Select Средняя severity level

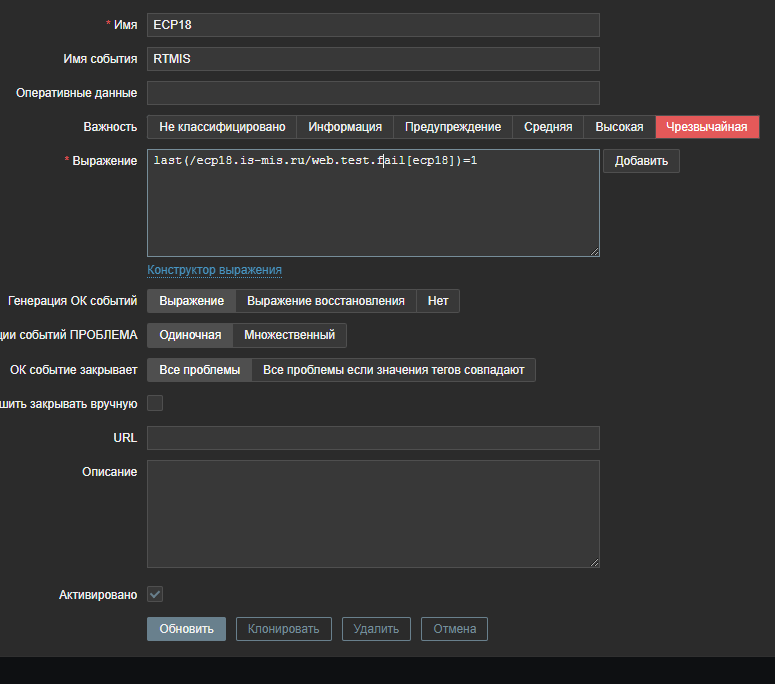click(x=548, y=127)
